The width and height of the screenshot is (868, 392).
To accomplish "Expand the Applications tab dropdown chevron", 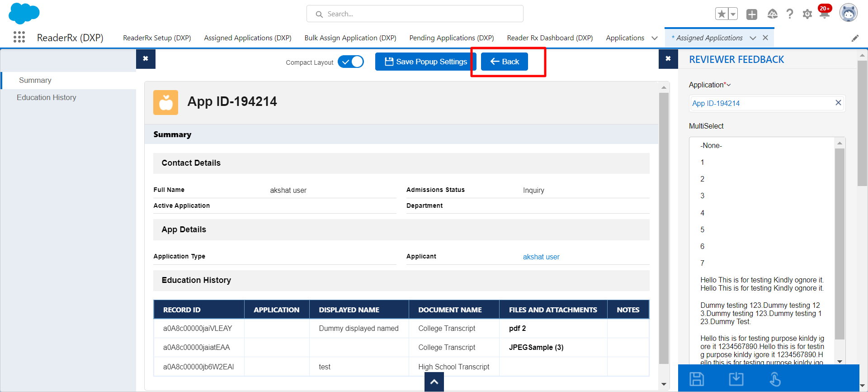I will click(654, 38).
